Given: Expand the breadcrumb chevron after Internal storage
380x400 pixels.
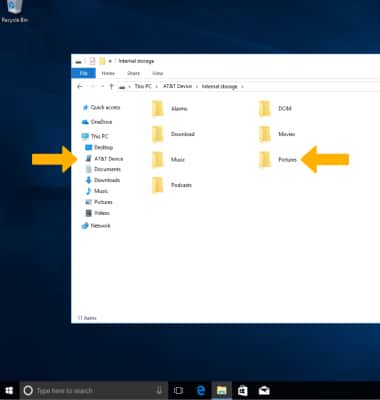Looking at the screenshot, I should [x=242, y=87].
